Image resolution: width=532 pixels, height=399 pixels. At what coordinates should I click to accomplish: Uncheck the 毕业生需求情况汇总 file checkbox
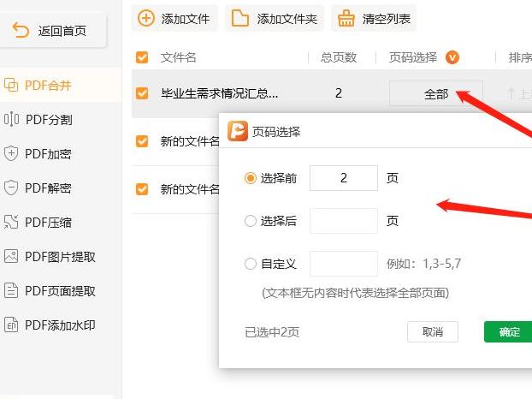[x=142, y=92]
